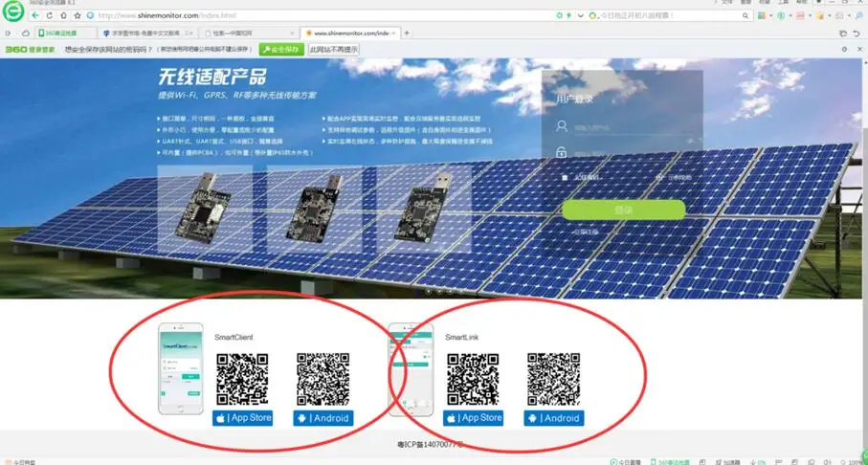Toggle the remember password checkbox

click(x=565, y=178)
